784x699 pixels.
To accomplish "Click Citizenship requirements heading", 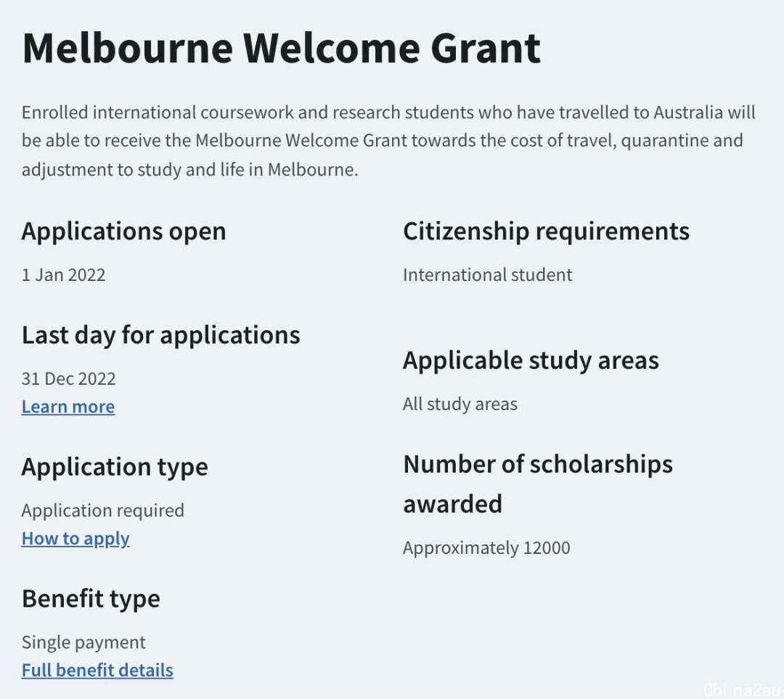I will 547,232.
